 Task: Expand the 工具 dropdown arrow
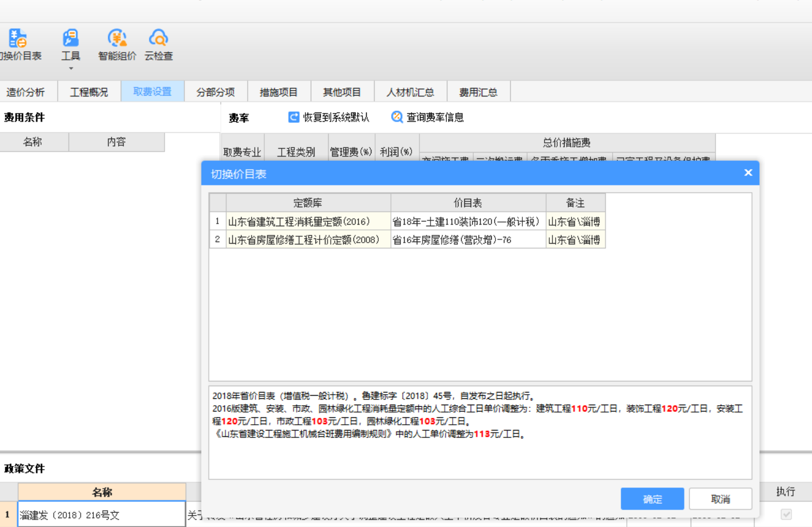71,69
